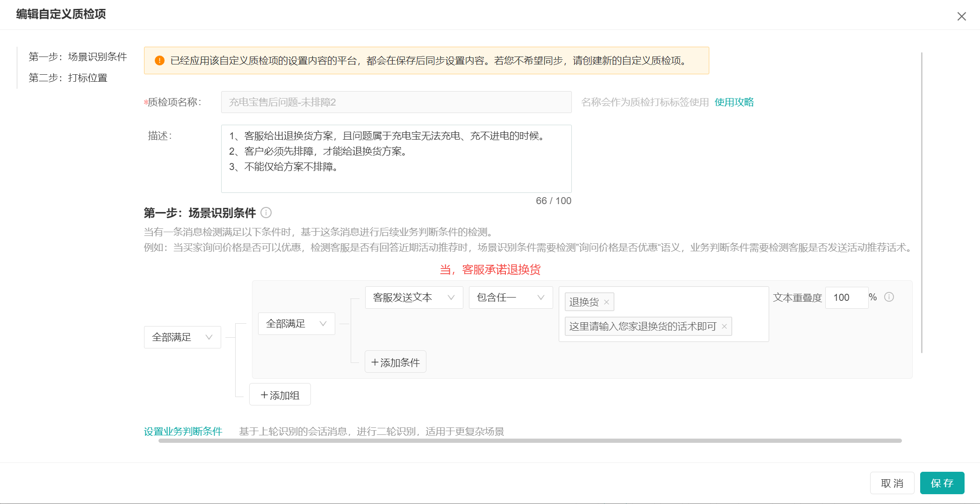This screenshot has width=980, height=504.
Task: Click the info icon beside 文本重叠度 percentage
Action: [x=889, y=297]
